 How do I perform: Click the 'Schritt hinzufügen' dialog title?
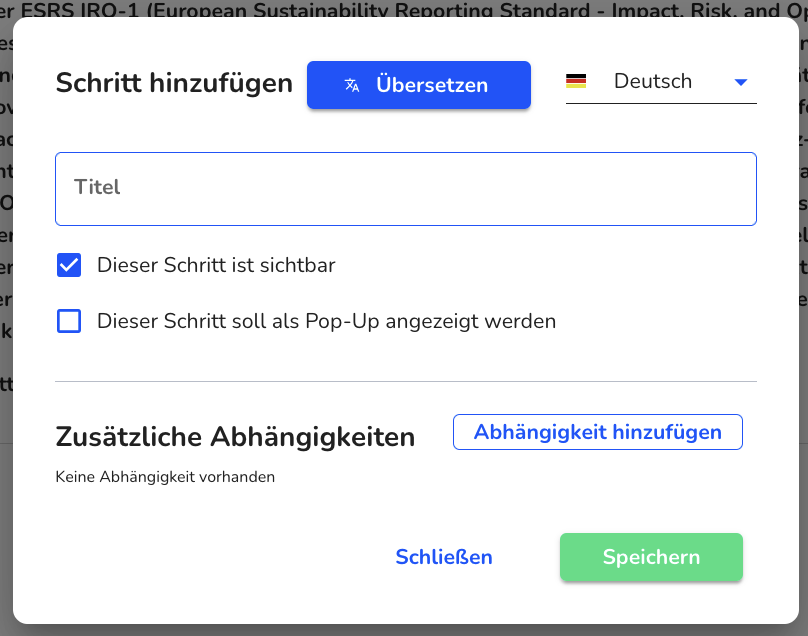point(174,83)
